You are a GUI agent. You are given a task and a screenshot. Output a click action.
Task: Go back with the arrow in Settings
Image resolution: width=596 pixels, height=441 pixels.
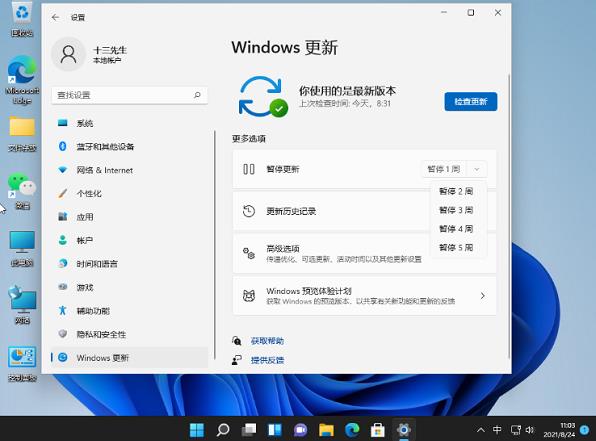pyautogui.click(x=55, y=17)
